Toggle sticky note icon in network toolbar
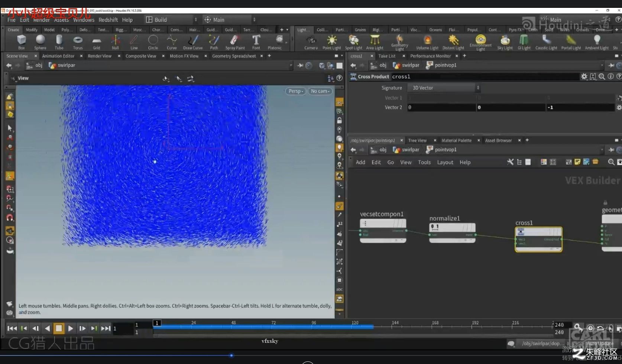This screenshot has height=364, width=622. pyautogui.click(x=577, y=162)
